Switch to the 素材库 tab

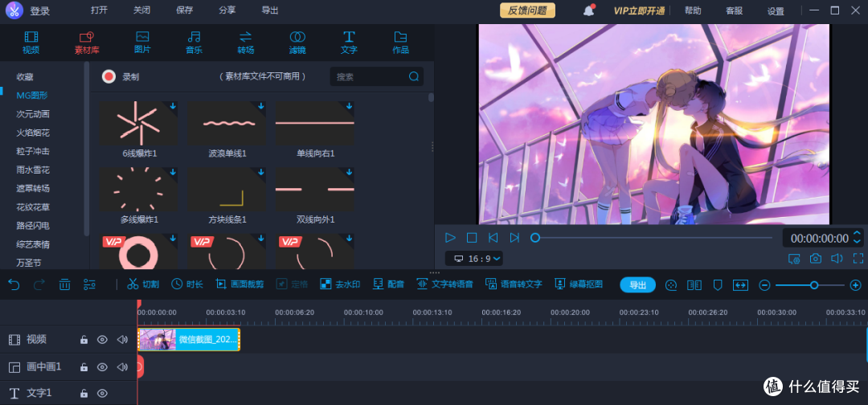click(86, 43)
